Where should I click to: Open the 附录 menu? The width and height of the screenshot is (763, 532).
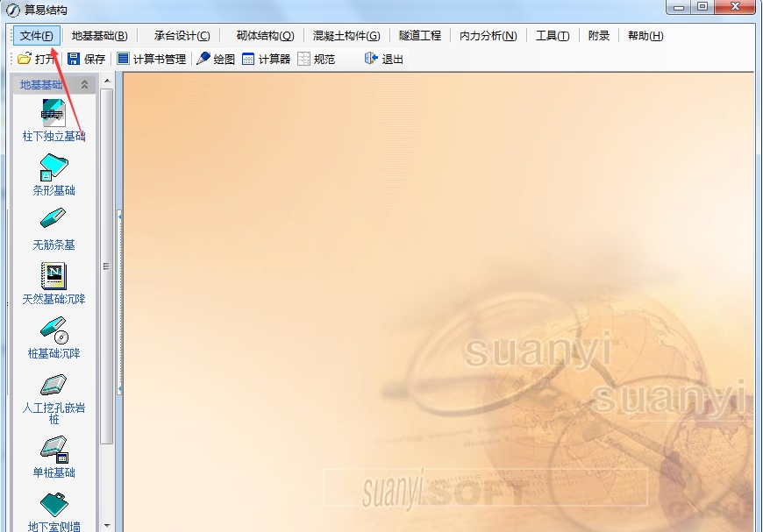tap(598, 36)
